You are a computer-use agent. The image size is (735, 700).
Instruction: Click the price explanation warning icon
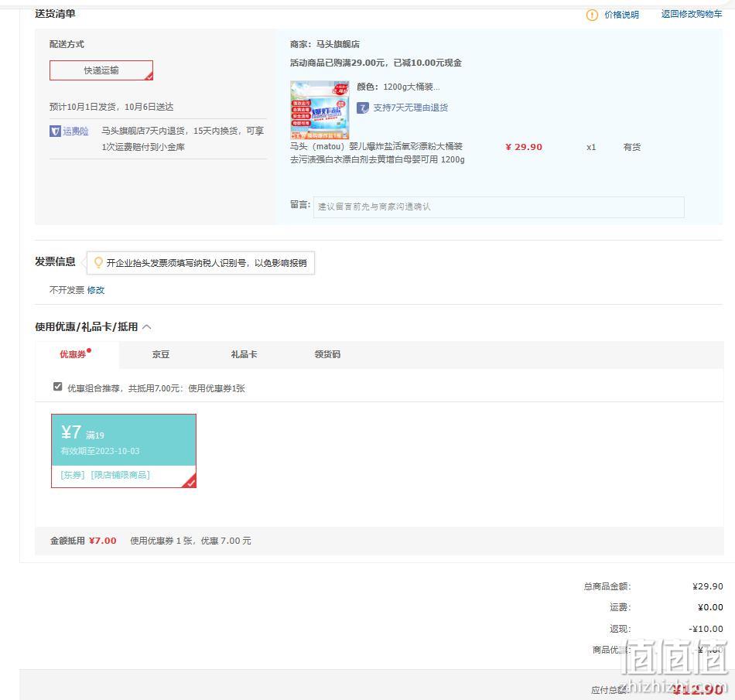(592, 15)
